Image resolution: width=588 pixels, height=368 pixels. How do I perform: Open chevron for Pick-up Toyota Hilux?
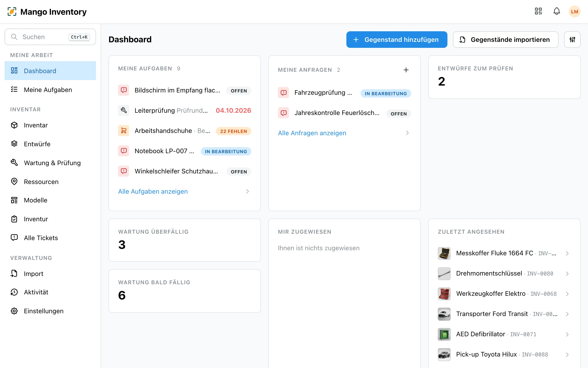[x=567, y=354]
